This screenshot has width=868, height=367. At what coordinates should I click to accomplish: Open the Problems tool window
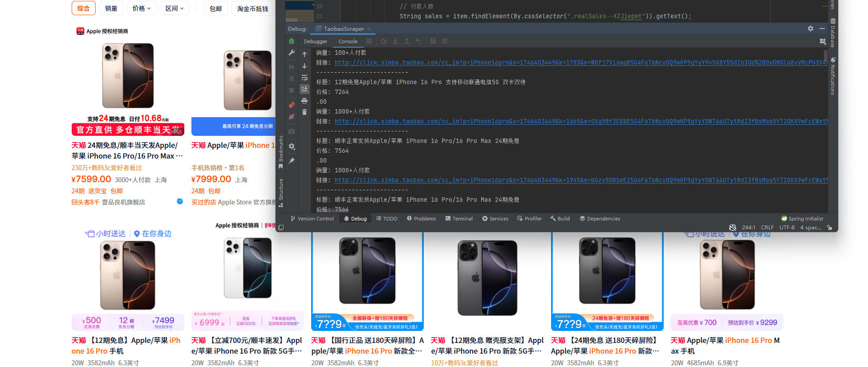pyautogui.click(x=421, y=219)
